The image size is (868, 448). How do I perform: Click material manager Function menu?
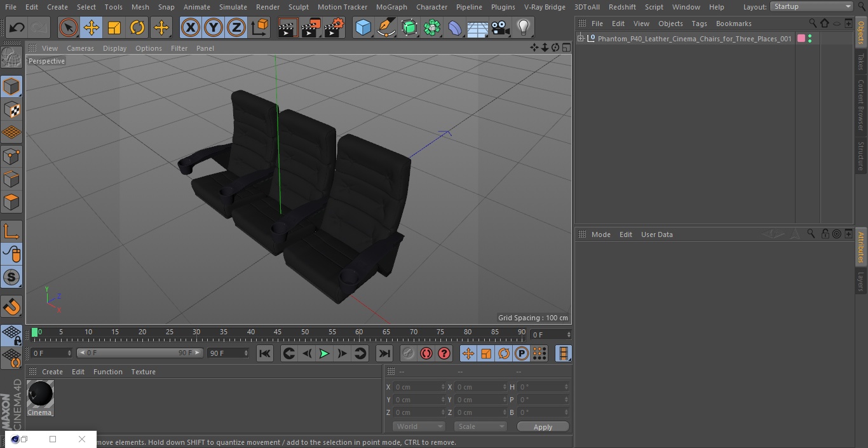coord(107,372)
